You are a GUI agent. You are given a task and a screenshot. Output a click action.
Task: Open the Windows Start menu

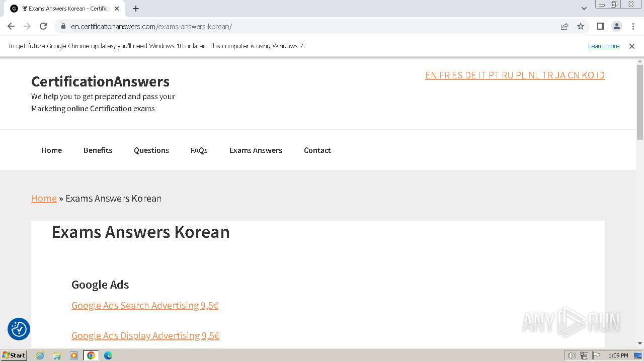click(x=14, y=355)
